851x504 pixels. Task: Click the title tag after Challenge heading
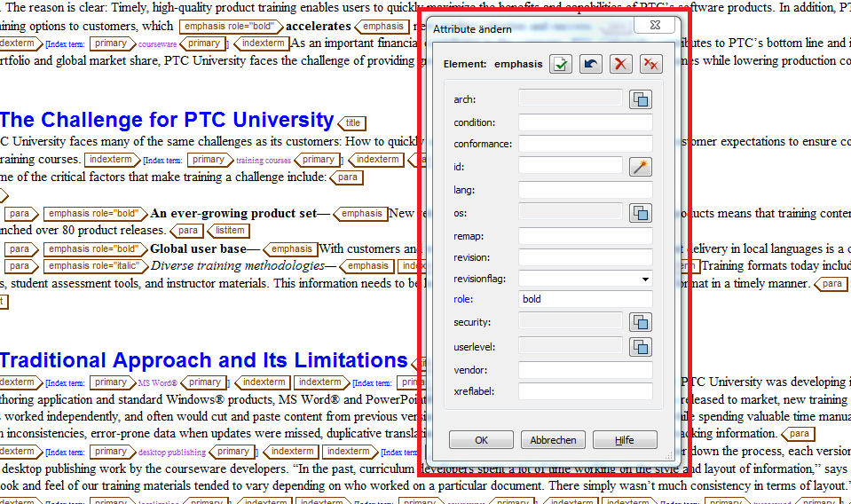point(352,123)
